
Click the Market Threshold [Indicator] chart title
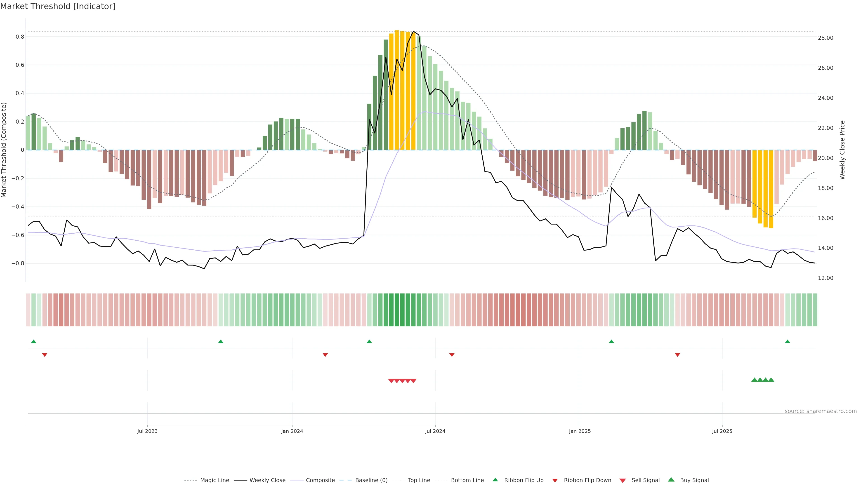coord(58,6)
